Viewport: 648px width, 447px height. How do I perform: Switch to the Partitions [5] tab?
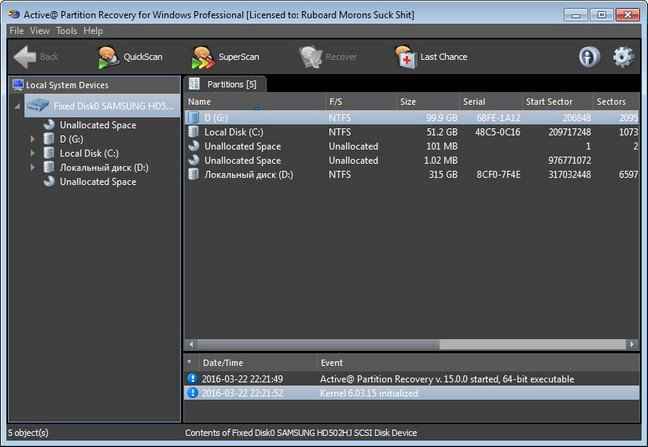pyautogui.click(x=229, y=84)
